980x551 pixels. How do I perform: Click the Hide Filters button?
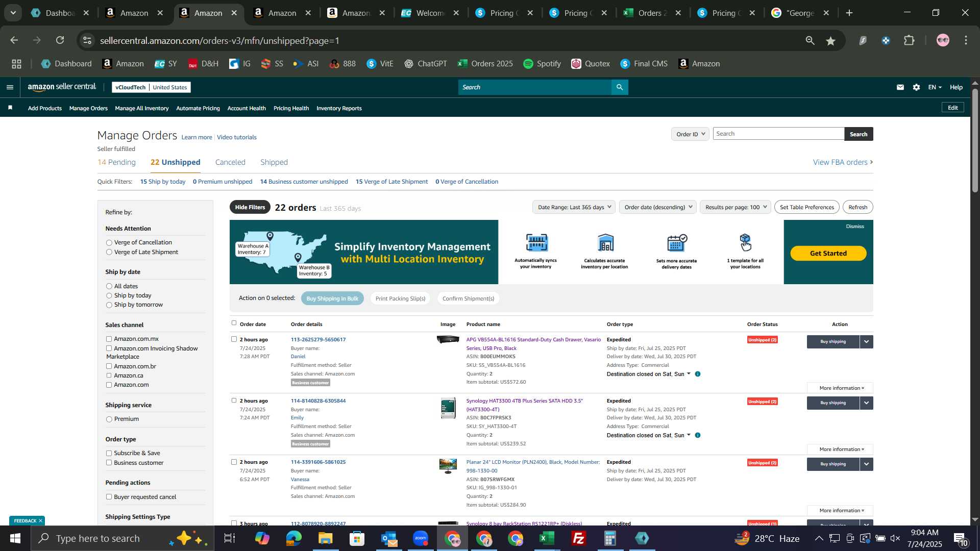pos(250,207)
